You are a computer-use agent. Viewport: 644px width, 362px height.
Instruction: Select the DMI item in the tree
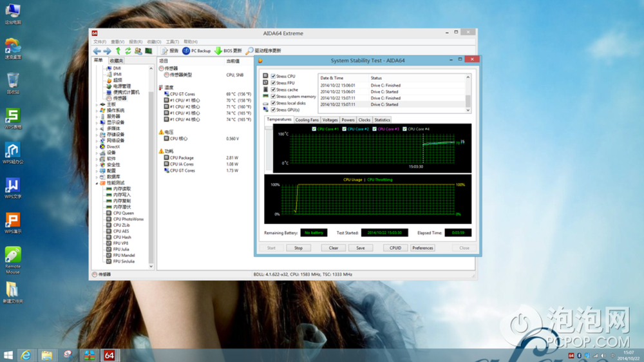(114, 68)
